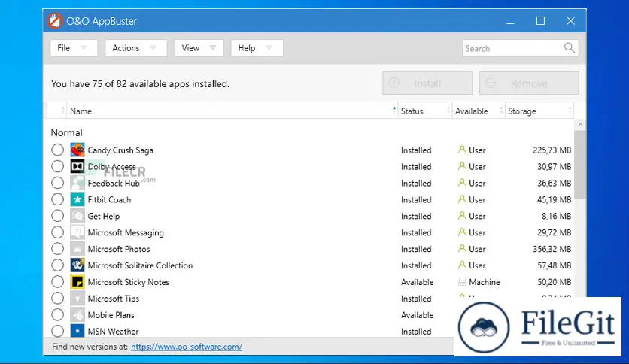
Task: Select the Dolby Access radio button
Action: pos(57,166)
